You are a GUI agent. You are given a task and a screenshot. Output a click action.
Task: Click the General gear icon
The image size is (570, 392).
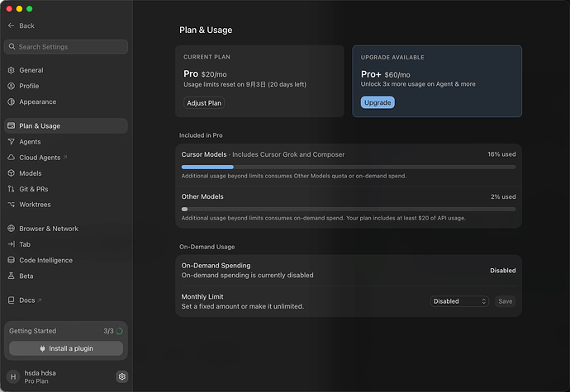(12, 70)
